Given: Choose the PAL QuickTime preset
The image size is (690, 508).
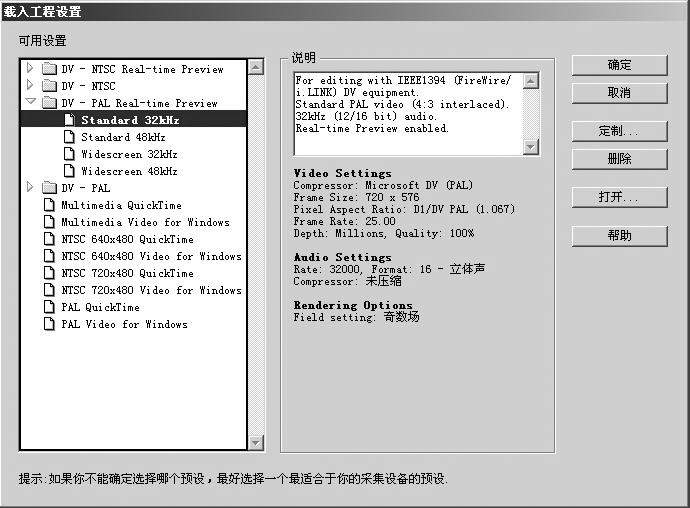Looking at the screenshot, I should coord(100,307).
